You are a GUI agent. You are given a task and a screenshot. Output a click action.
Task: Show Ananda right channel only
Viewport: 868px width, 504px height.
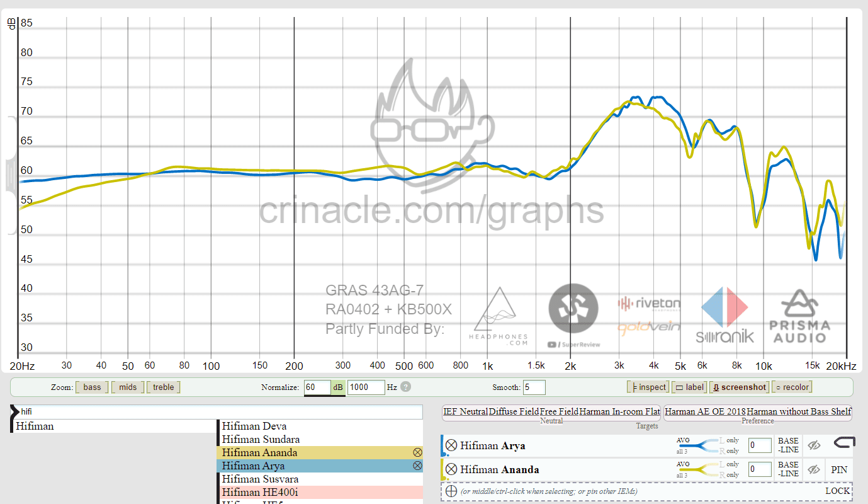pos(729,475)
